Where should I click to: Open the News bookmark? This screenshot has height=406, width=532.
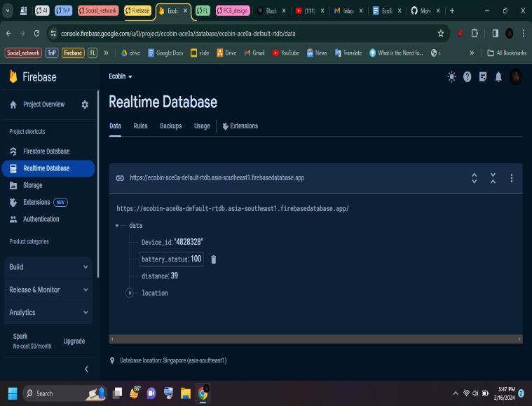click(x=317, y=53)
